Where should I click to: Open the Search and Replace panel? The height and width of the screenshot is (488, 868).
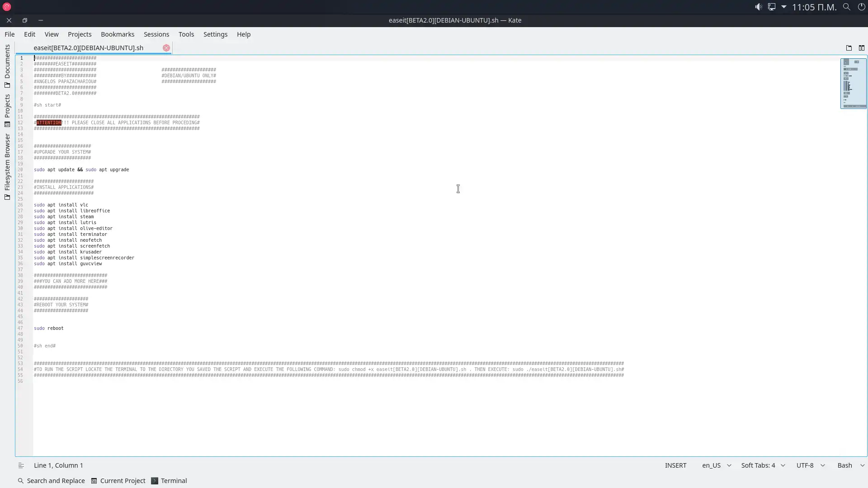pos(51,481)
